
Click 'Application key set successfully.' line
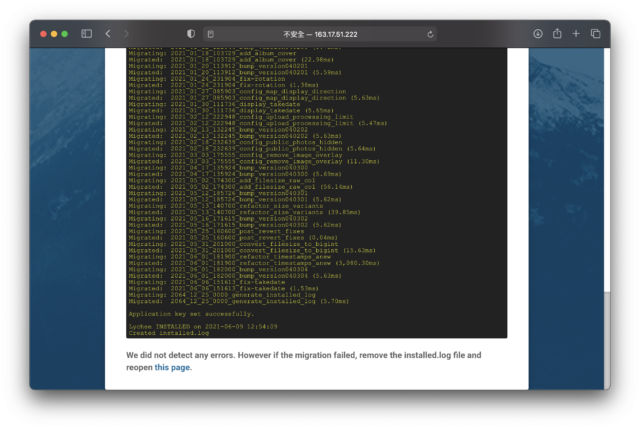coord(191,314)
